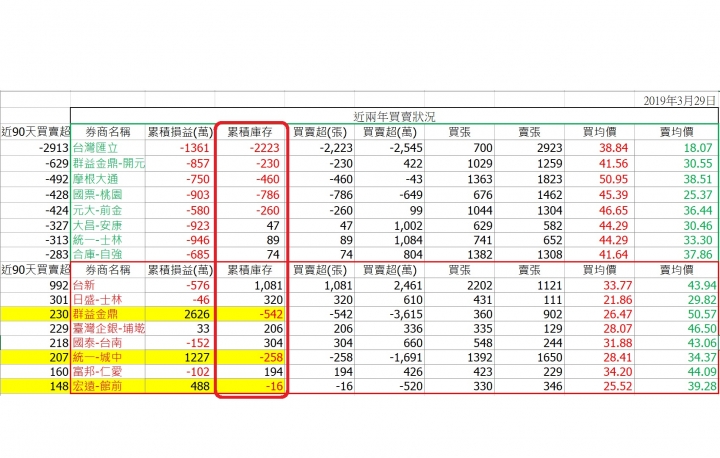The width and height of the screenshot is (720, 458).
Task: Click the sell average price 50.57
Action: click(x=702, y=314)
